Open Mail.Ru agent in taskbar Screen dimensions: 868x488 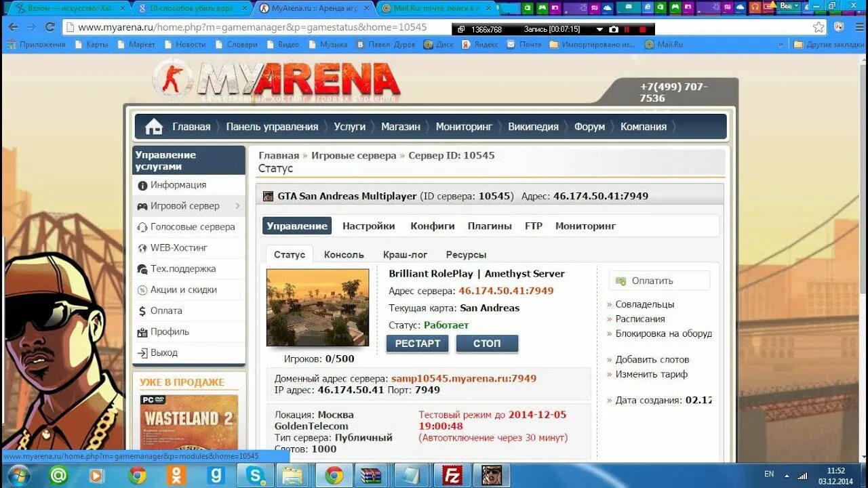[58, 476]
